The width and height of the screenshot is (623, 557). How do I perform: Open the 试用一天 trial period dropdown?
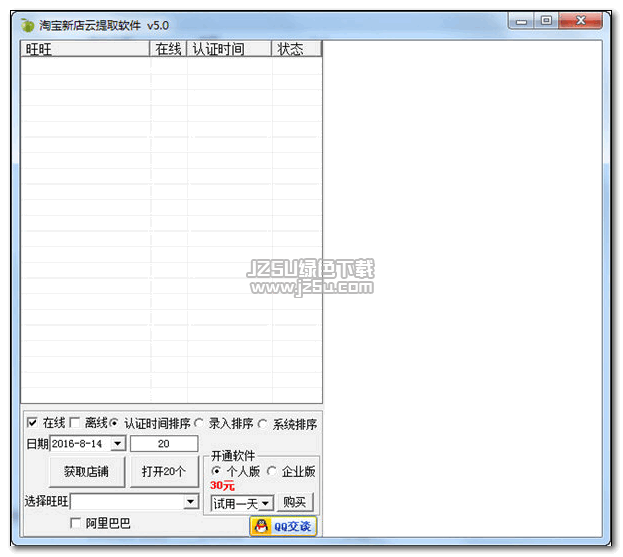click(266, 504)
